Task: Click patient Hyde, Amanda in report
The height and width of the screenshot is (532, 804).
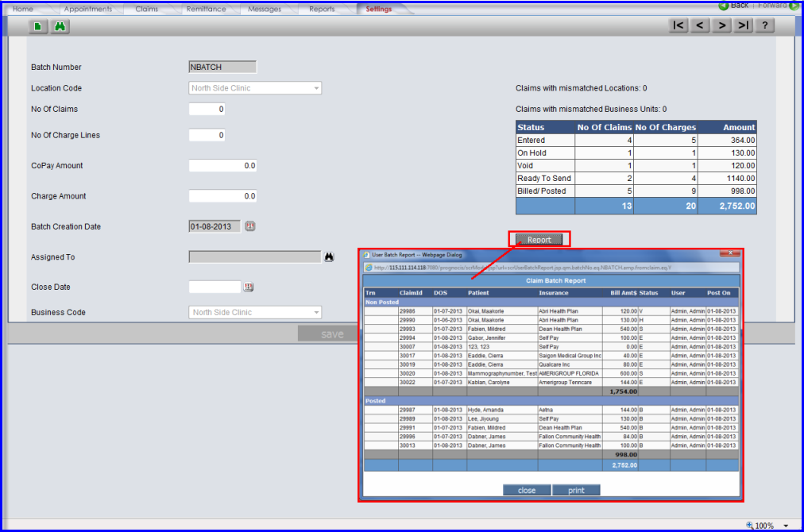Action: tap(485, 410)
